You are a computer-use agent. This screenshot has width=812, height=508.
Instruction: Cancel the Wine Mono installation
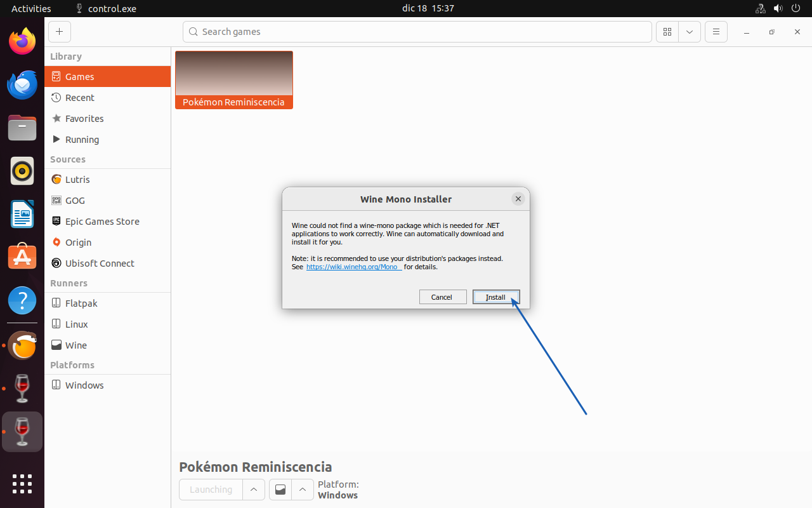click(x=443, y=297)
